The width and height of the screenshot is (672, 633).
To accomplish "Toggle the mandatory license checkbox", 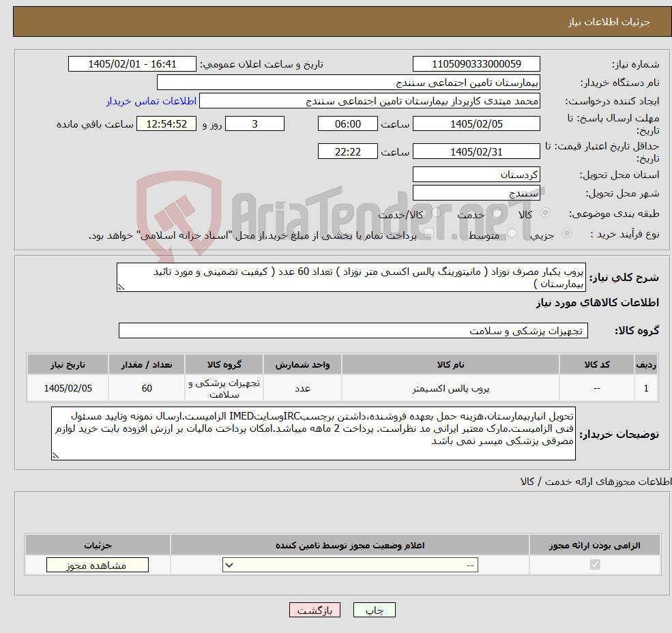I will click(x=595, y=564).
